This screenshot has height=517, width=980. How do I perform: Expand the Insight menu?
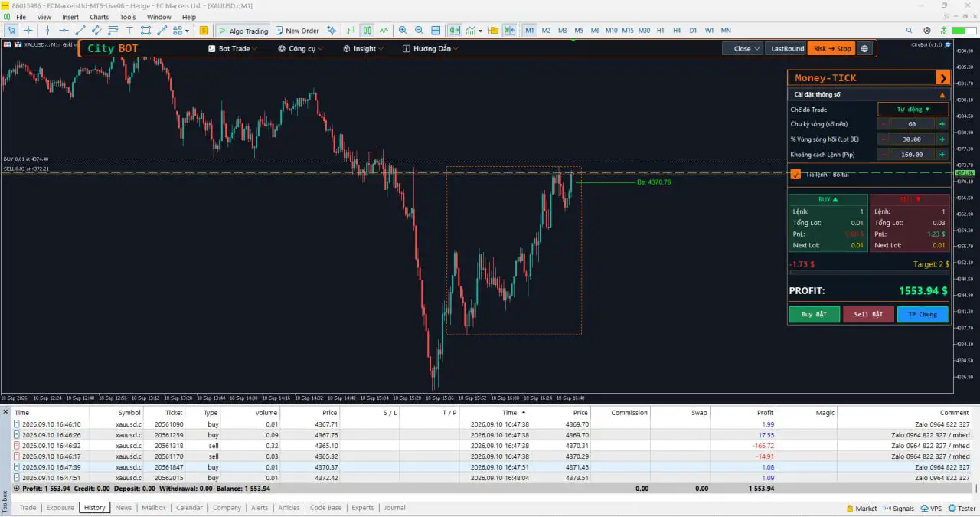click(x=363, y=48)
